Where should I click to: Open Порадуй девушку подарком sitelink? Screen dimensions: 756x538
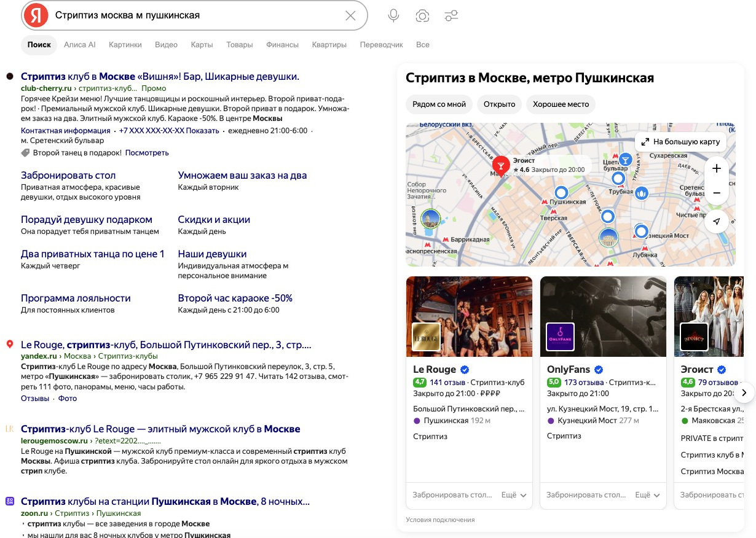87,220
